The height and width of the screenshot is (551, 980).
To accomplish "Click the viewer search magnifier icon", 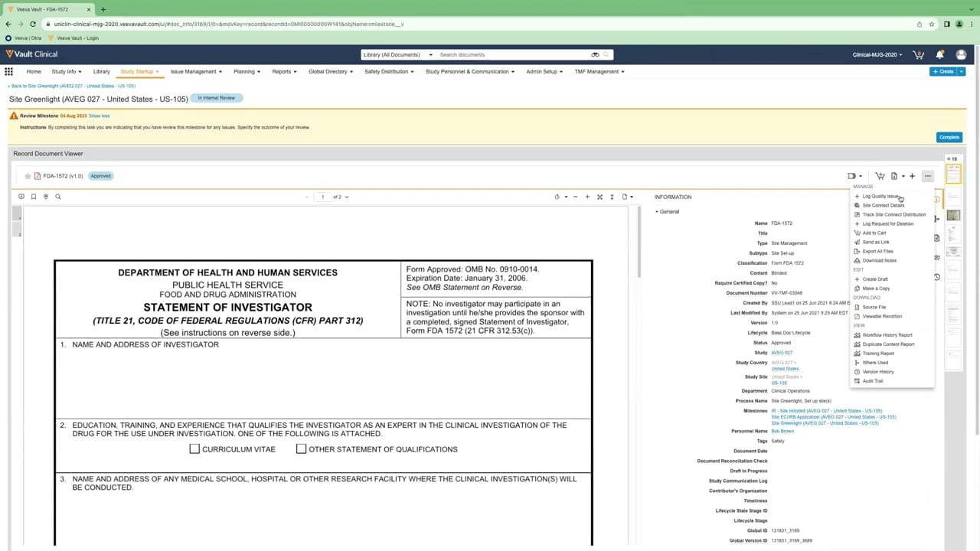I will [58, 197].
